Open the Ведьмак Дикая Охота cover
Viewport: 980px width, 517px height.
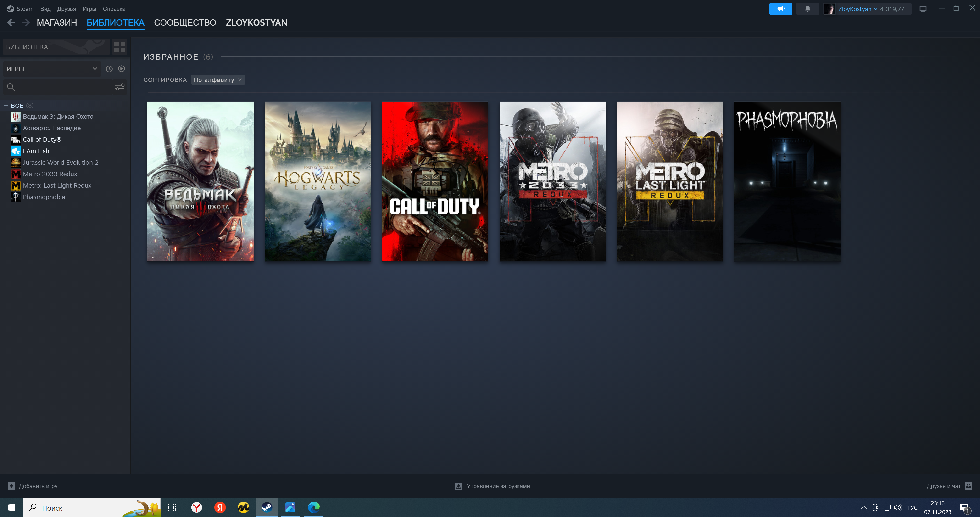click(200, 182)
